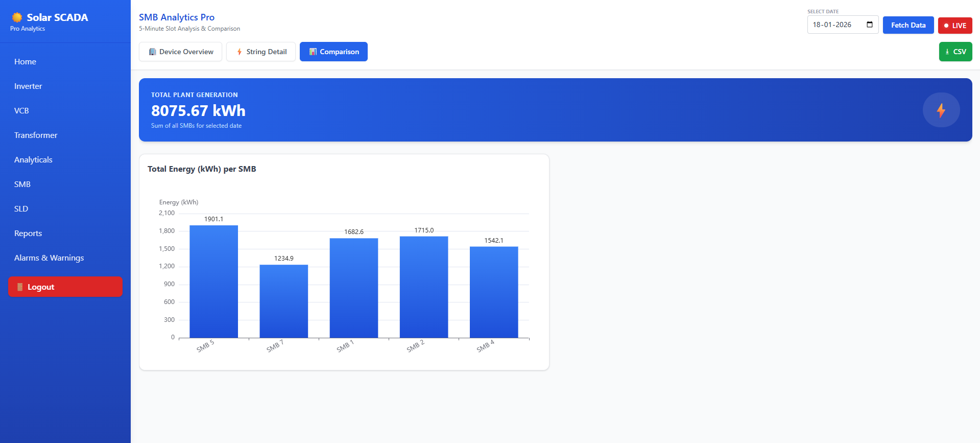Go to Alarms & Warnings in sidebar
Screen dimensions: 980x443
click(49, 258)
